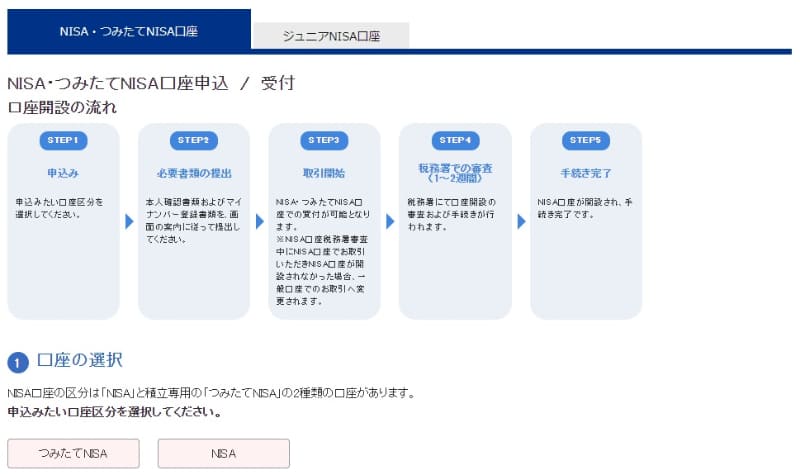Click the arrow between STEP1 and STEP2

(129, 221)
